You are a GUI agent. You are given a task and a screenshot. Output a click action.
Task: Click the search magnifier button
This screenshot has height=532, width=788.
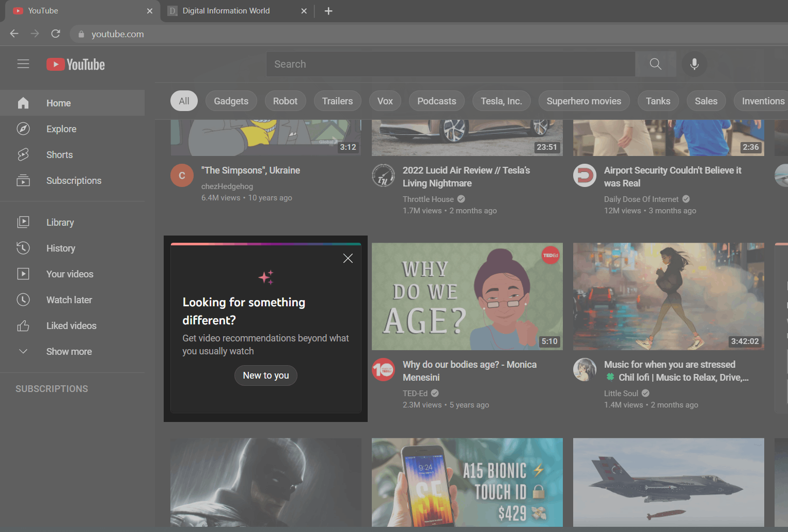click(655, 64)
